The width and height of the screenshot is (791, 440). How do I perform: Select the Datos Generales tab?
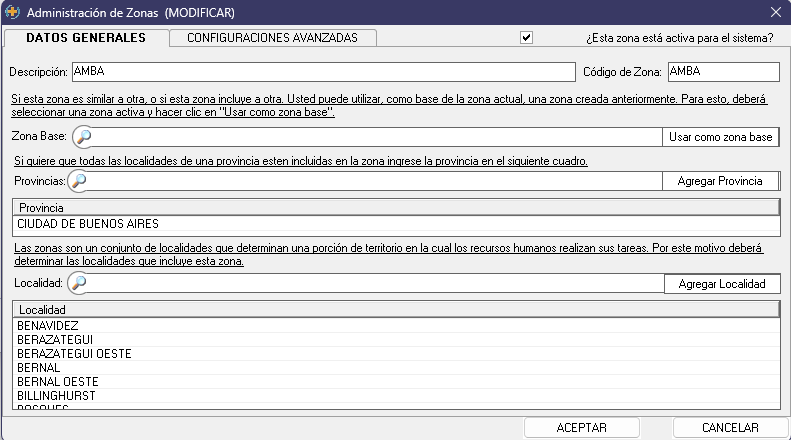(x=86, y=38)
